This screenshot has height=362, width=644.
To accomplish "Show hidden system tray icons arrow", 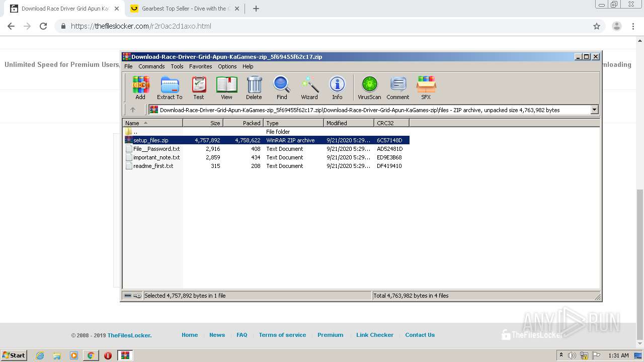I will 561,355.
